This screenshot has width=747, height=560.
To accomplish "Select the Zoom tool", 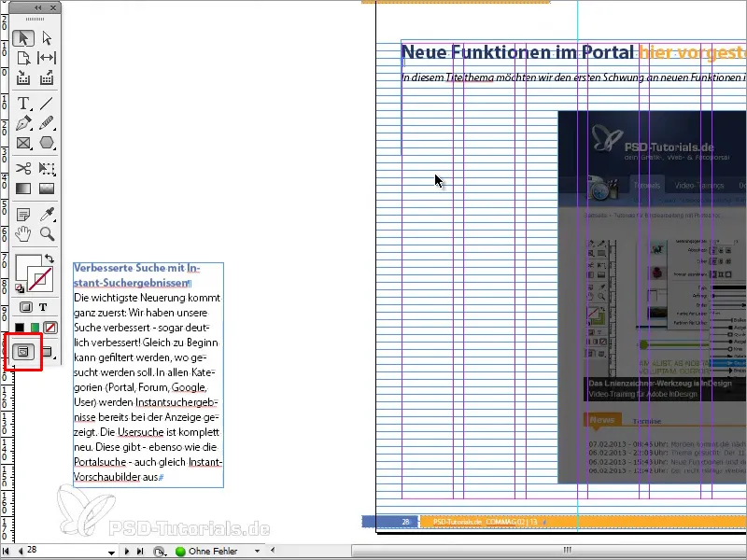I will [45, 232].
